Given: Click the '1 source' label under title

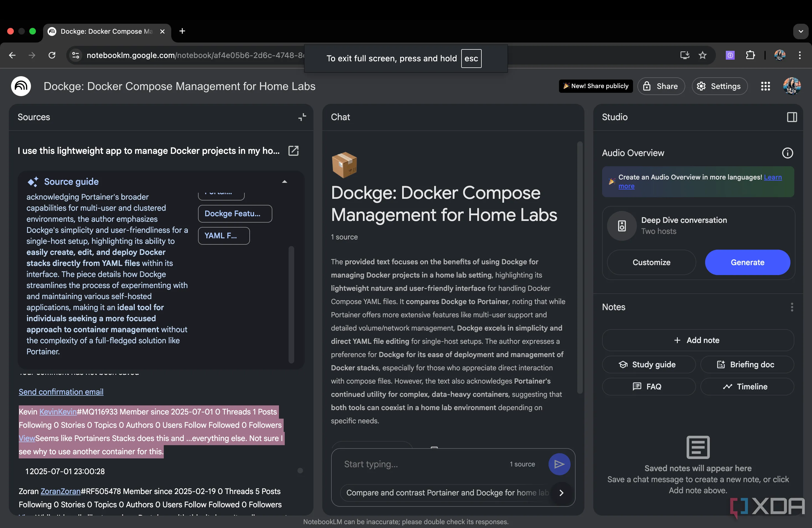Looking at the screenshot, I should coord(344,237).
